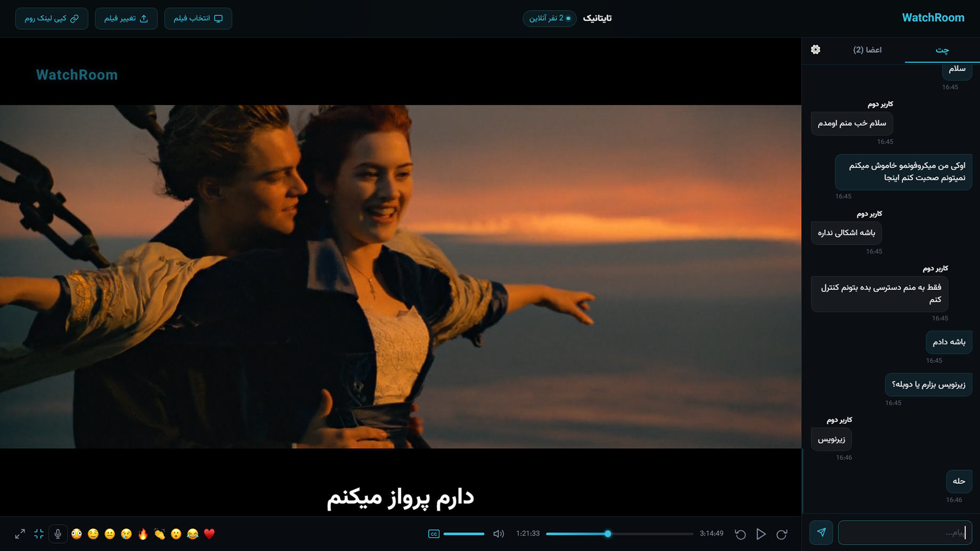Adjust the volume slider
Viewport: 980px width, 551px height.
(464, 533)
